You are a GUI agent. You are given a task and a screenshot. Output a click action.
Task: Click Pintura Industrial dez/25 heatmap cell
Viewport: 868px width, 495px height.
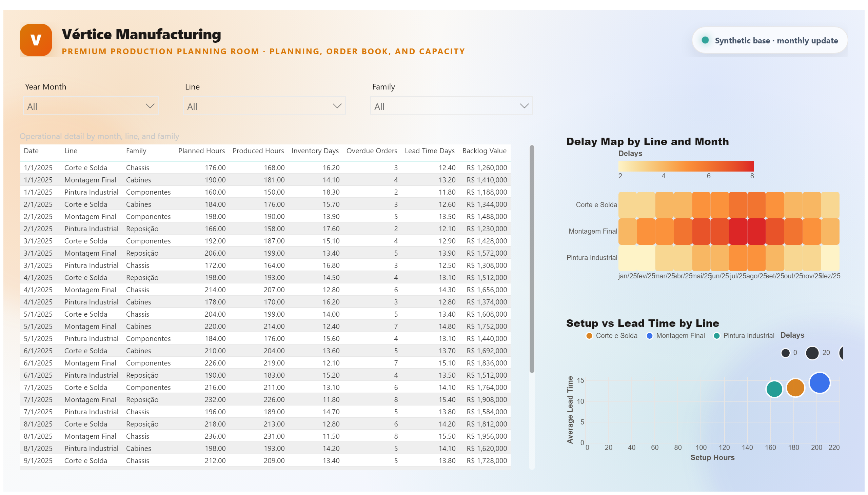pyautogui.click(x=830, y=258)
